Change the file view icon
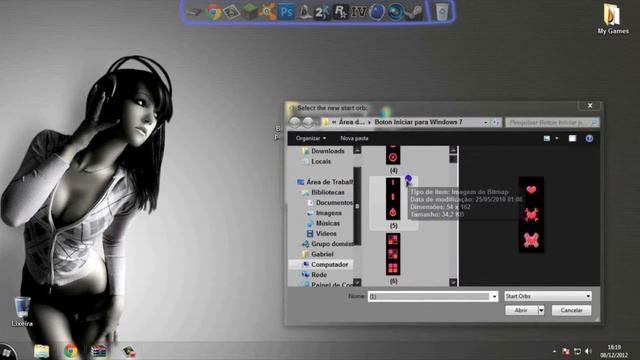 [547, 138]
